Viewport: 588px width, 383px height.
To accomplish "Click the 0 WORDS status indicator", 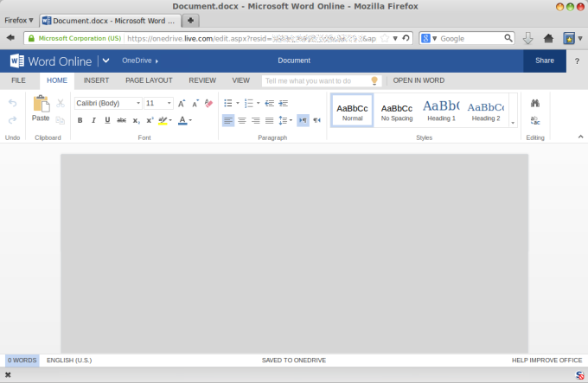I will click(22, 361).
